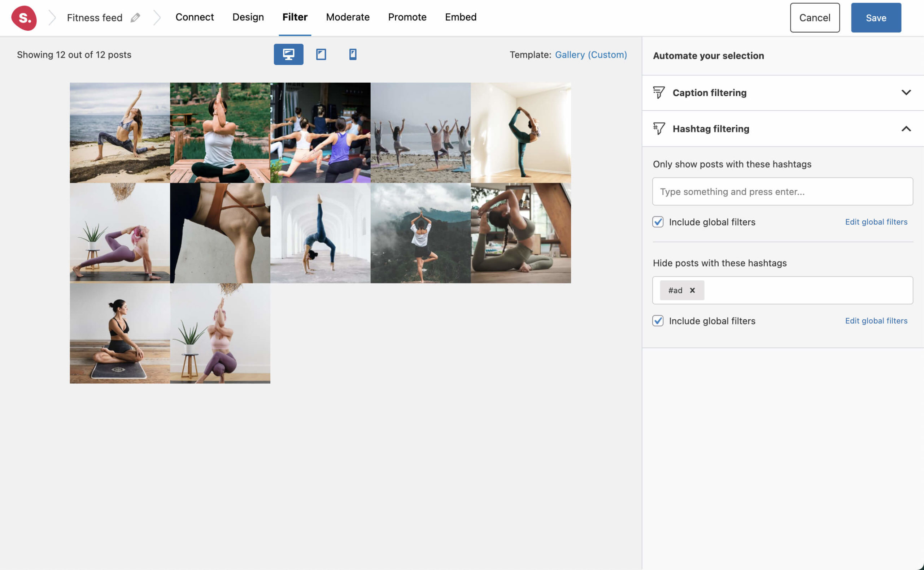The image size is (924, 570).
Task: Uncheck Include global filters under hidden hashtags
Action: pyautogui.click(x=658, y=321)
